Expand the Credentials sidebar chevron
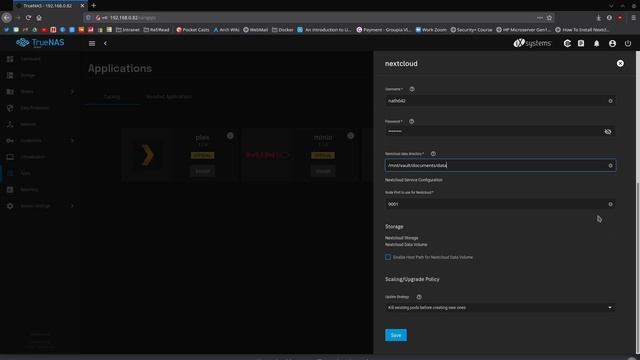This screenshot has width=640, height=360. pyautogui.click(x=73, y=140)
